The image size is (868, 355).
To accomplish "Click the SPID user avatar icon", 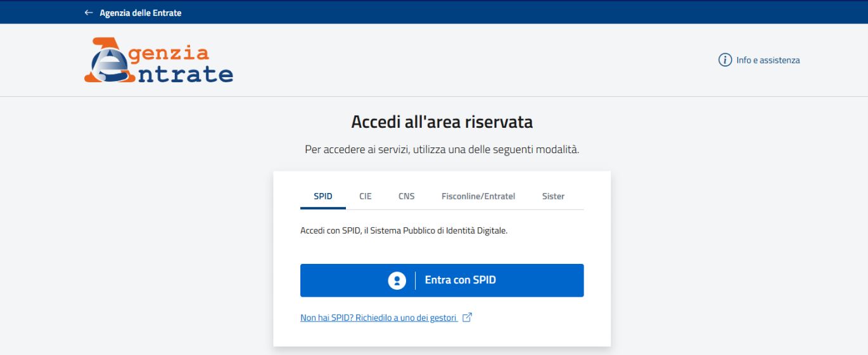I will (397, 280).
